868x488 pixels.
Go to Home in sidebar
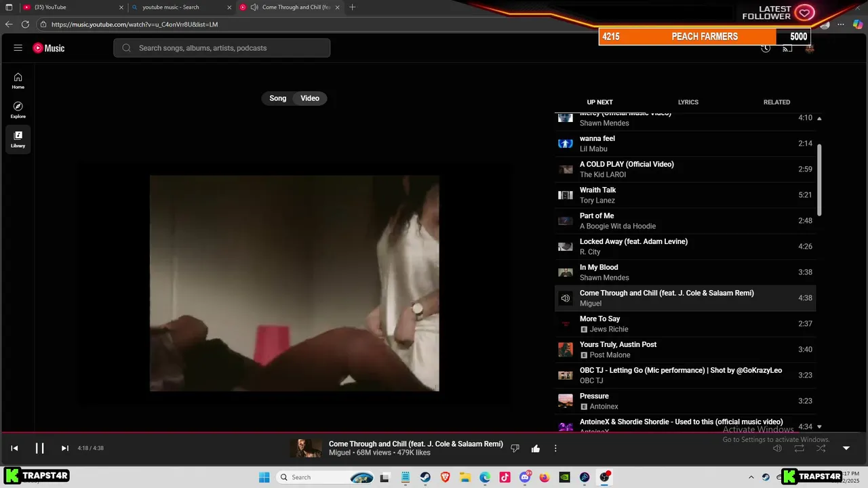click(18, 81)
